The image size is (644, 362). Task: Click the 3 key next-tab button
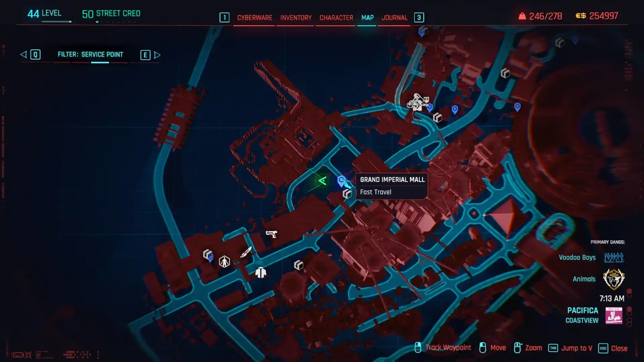[419, 17]
